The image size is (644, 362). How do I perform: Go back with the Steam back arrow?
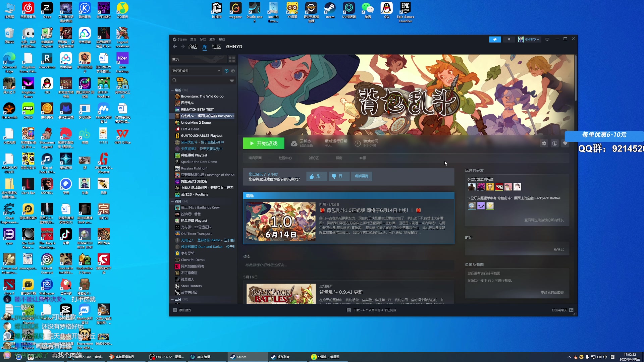175,47
